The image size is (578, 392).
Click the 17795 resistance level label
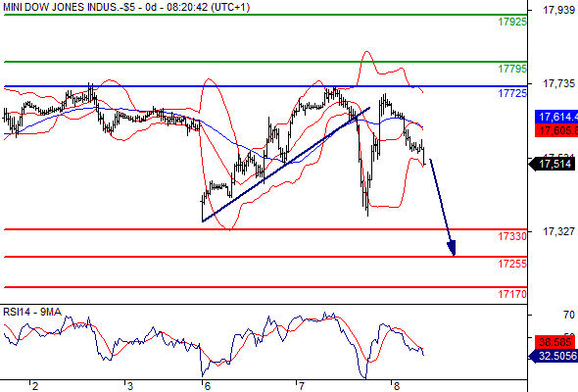pos(512,69)
